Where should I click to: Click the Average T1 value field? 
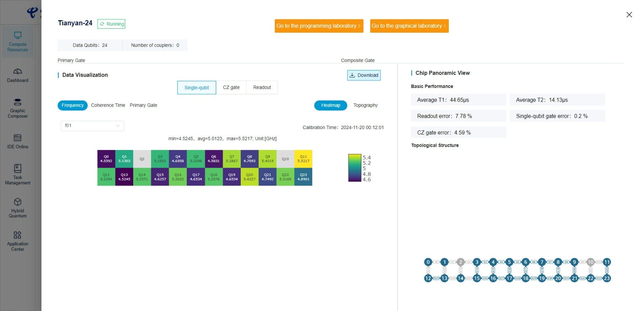(x=458, y=100)
